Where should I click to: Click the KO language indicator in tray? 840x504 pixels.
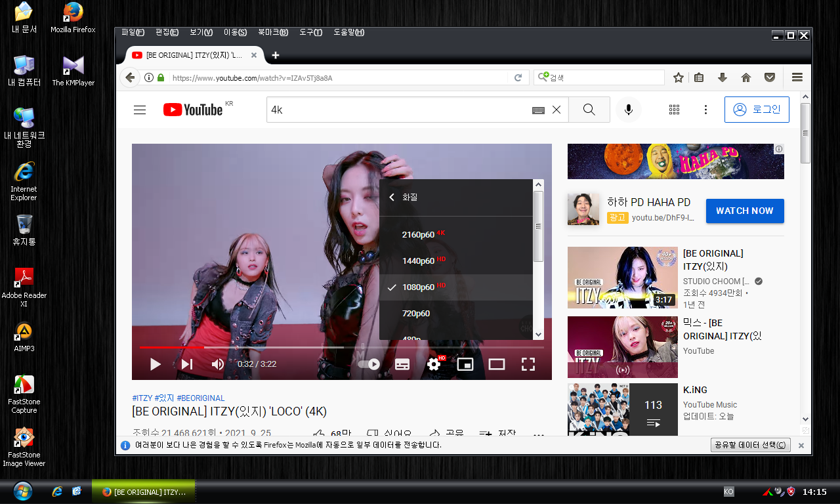tap(728, 492)
